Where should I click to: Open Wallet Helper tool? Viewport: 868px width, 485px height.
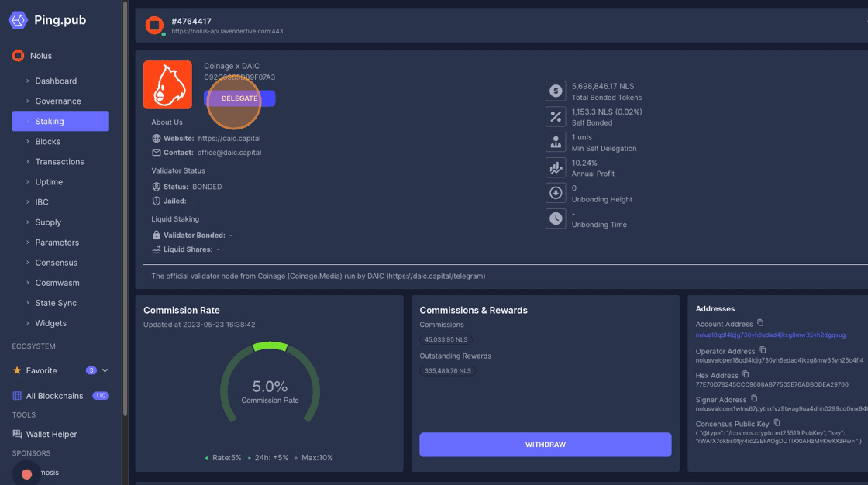(51, 435)
